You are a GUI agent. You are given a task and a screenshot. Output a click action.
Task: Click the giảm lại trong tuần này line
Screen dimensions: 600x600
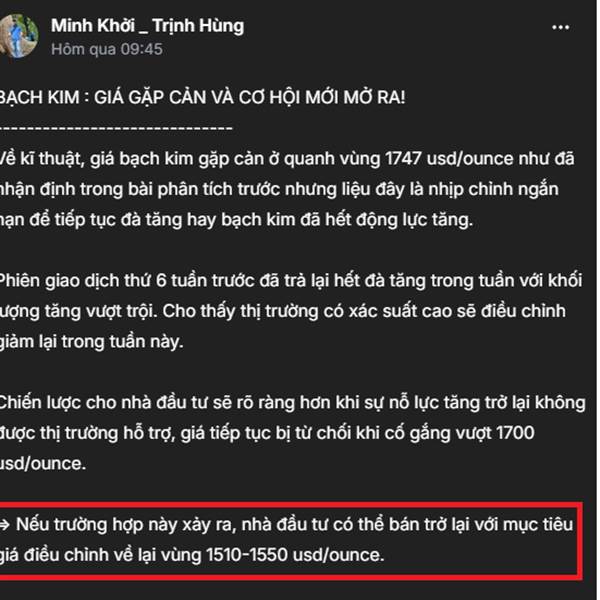(x=92, y=342)
